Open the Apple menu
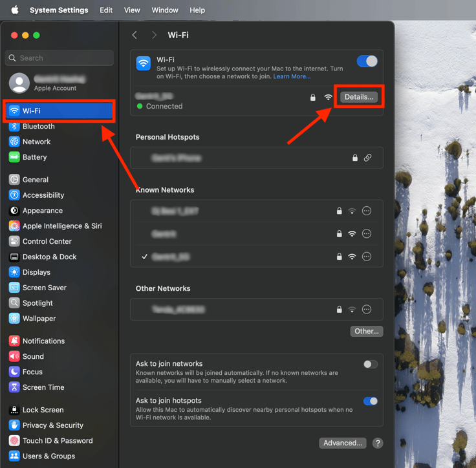The width and height of the screenshot is (476, 468). [x=15, y=10]
